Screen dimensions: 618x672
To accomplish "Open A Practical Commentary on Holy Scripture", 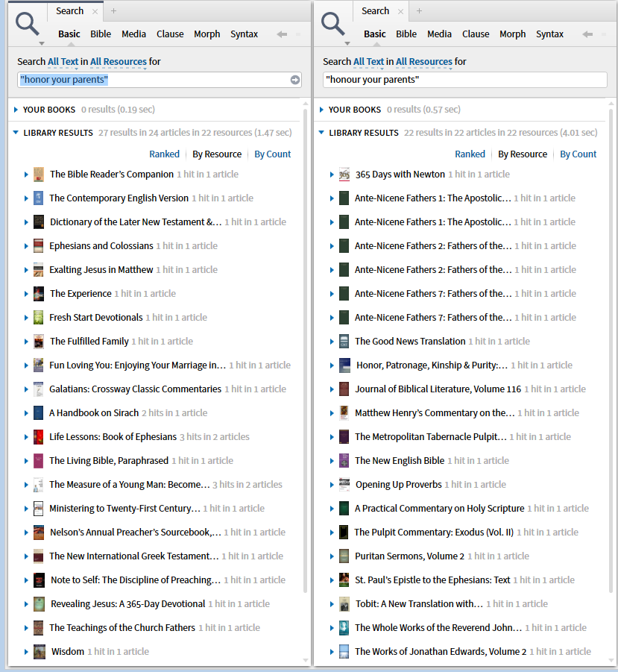I will tap(439, 508).
